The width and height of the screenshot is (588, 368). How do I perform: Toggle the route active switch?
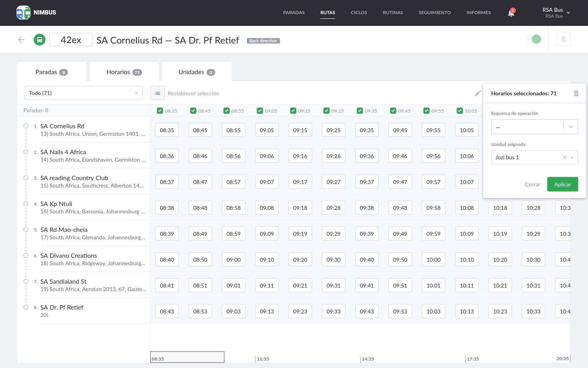[534, 39]
